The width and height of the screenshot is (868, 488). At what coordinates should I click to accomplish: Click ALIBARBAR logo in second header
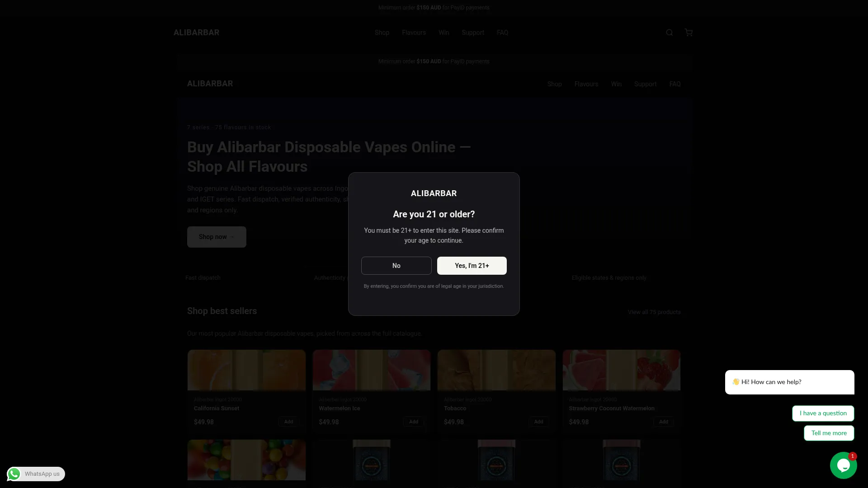pyautogui.click(x=210, y=84)
